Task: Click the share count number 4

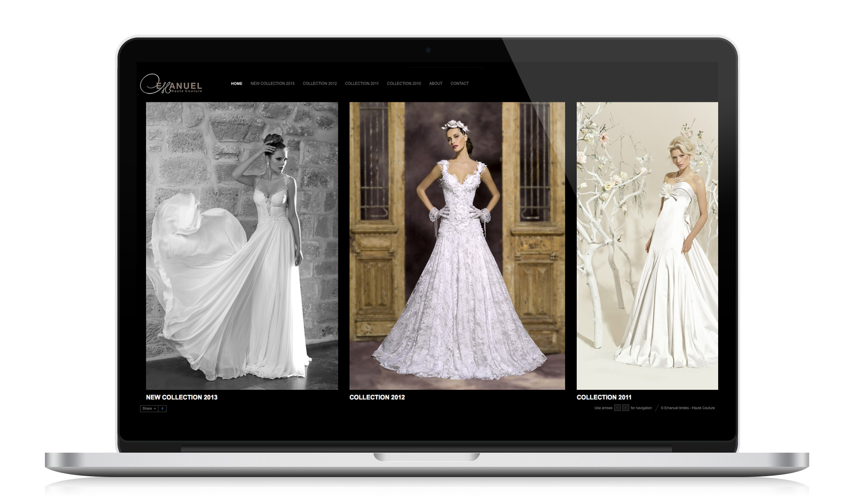Action: coord(162,409)
